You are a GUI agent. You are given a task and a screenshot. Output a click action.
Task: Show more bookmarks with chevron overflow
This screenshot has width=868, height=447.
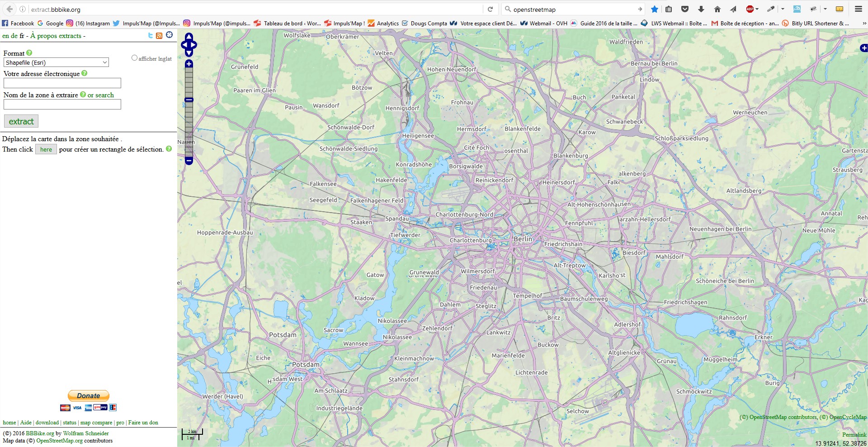(x=864, y=23)
